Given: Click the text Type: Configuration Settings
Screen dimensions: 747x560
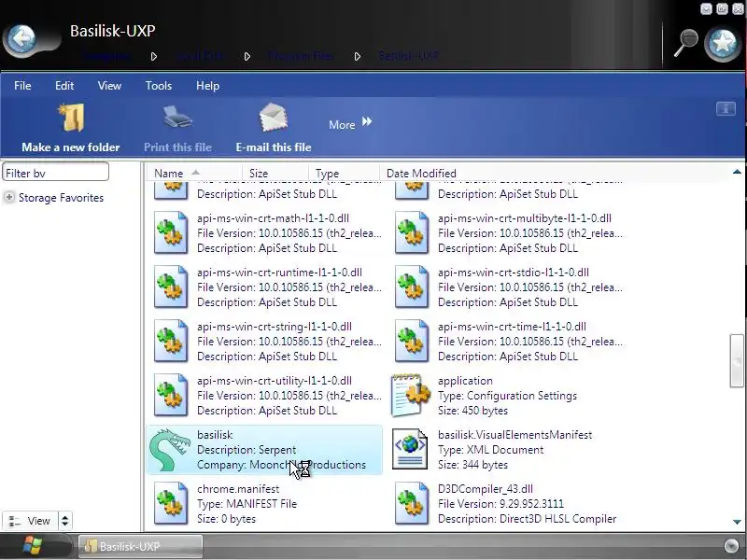Looking at the screenshot, I should (x=507, y=396).
